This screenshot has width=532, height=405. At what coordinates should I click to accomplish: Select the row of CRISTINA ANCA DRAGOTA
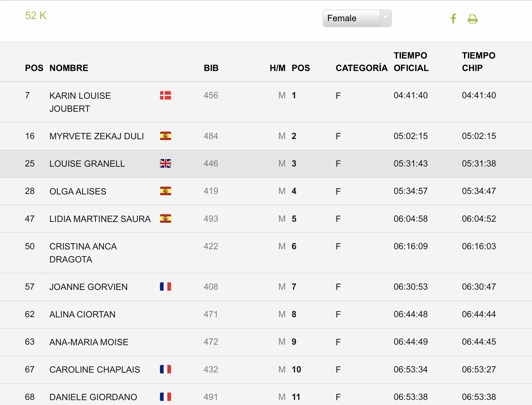pyautogui.click(x=266, y=253)
